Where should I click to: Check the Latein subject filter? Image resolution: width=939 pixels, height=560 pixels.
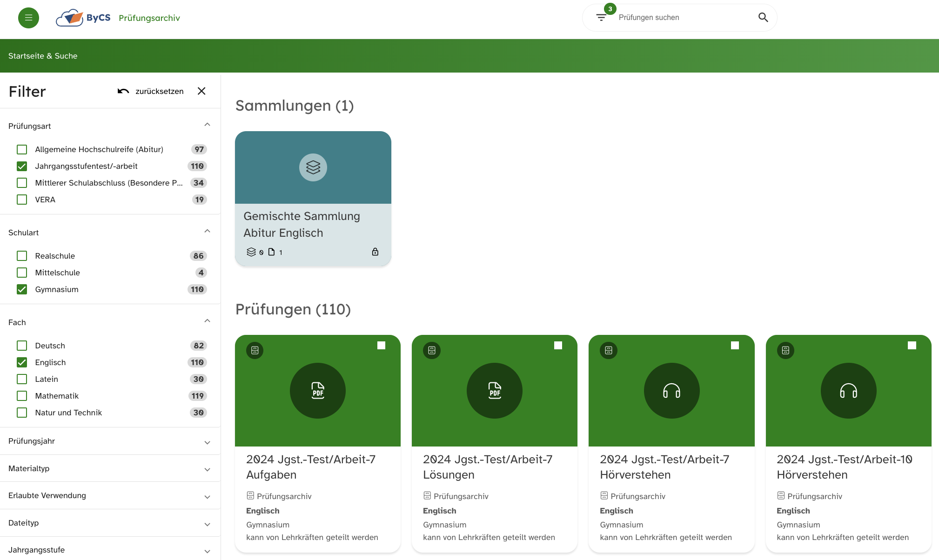[x=22, y=379]
